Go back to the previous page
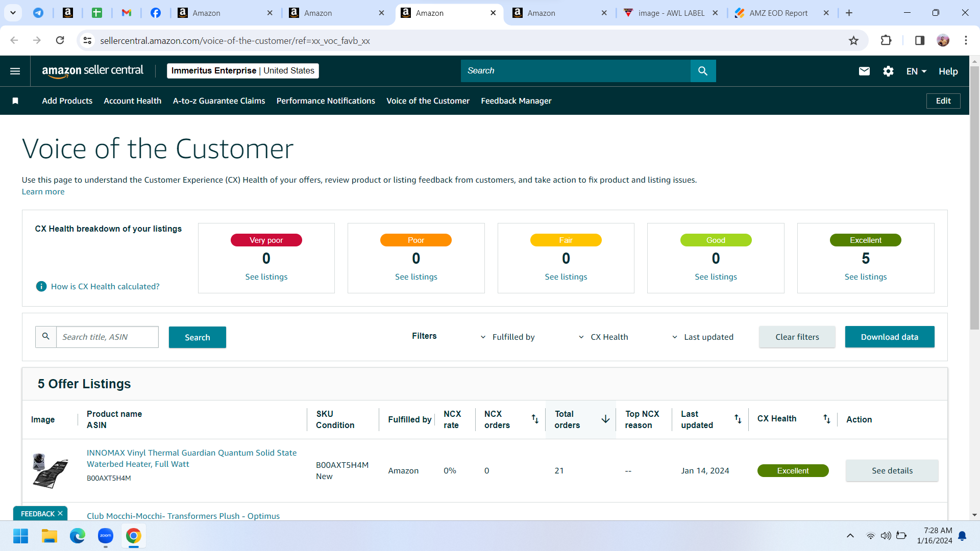Viewport: 980px width, 551px height. click(x=14, y=41)
